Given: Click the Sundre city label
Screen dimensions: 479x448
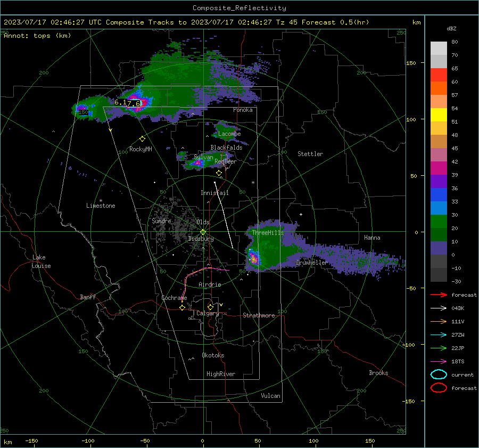Looking at the screenshot, I should (161, 221).
